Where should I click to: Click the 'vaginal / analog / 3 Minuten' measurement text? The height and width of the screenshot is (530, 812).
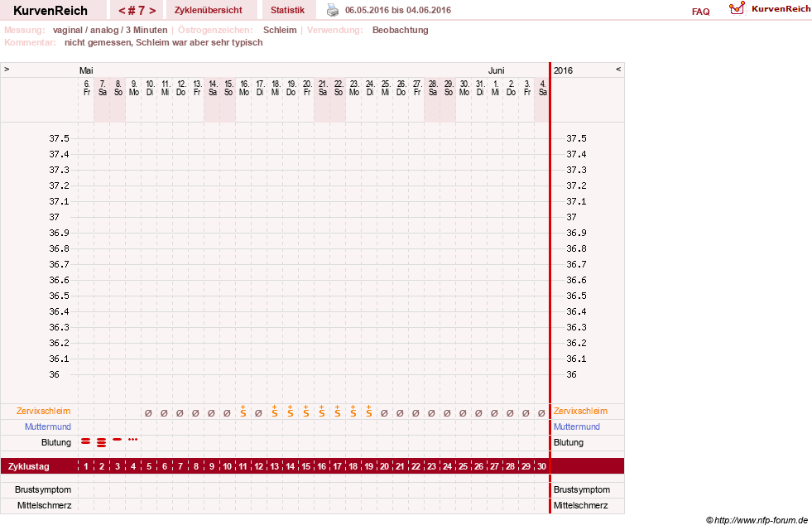110,30
